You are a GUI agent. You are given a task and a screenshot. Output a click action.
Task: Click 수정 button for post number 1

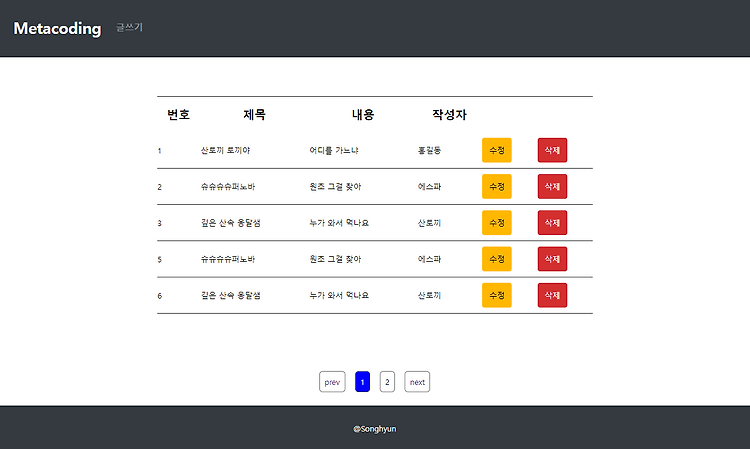(x=496, y=150)
